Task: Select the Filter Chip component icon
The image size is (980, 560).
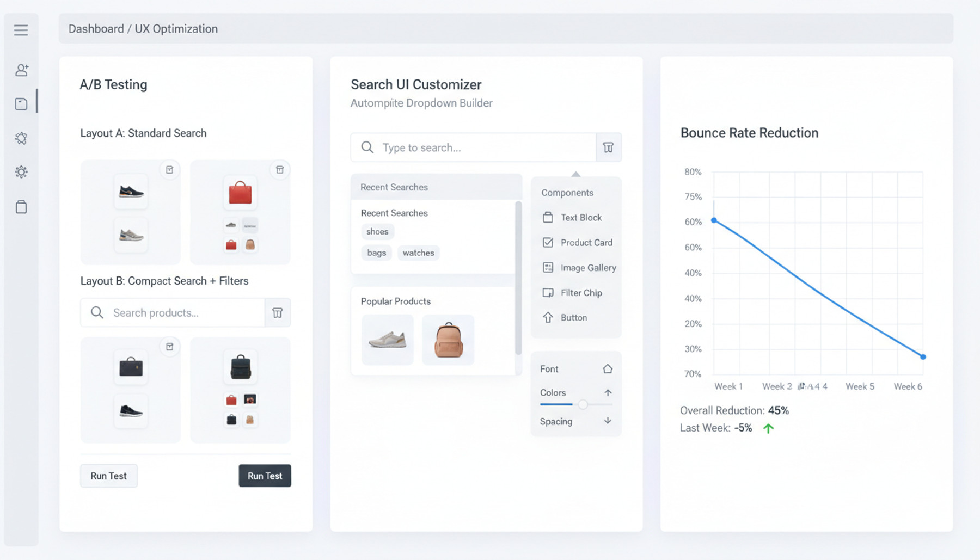Action: [x=548, y=293]
